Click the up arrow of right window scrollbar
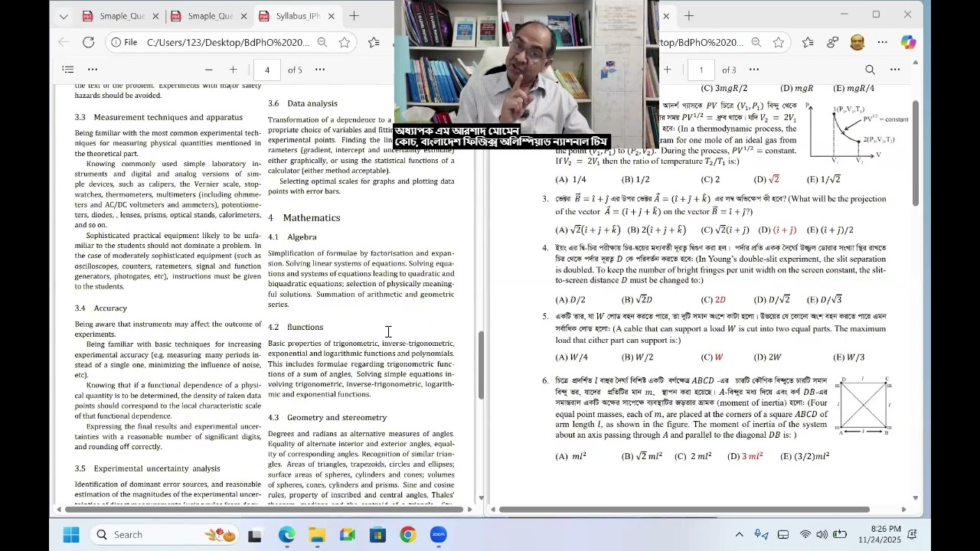Image resolution: width=980 pixels, height=551 pixels. tap(915, 63)
